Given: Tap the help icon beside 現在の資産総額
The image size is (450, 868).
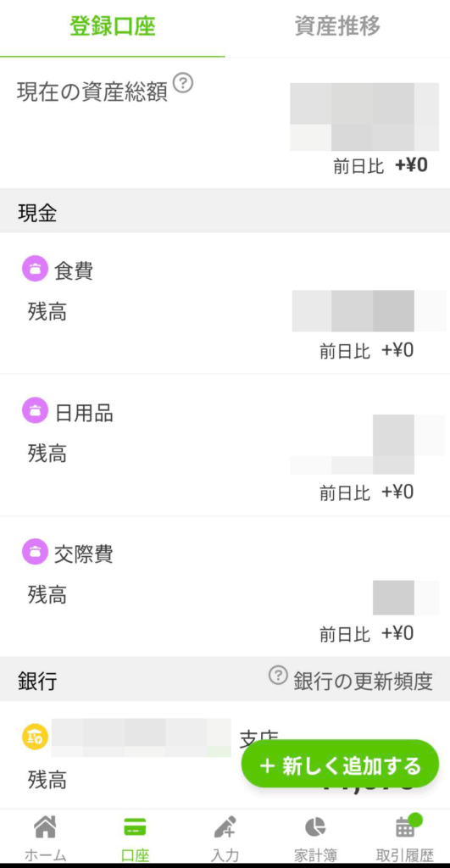Looking at the screenshot, I should coord(183,83).
